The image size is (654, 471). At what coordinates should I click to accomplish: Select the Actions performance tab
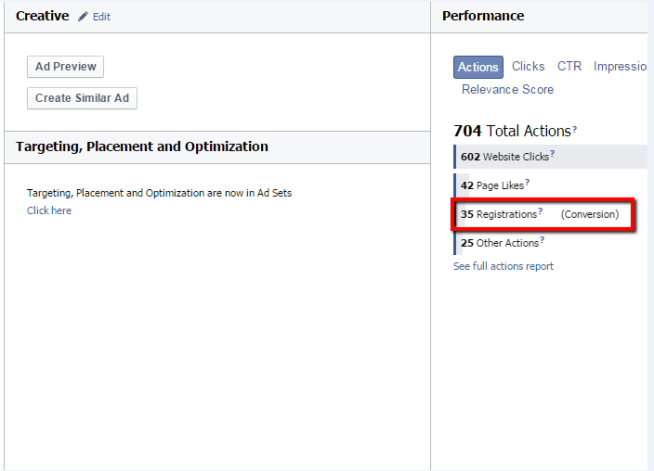(x=478, y=67)
